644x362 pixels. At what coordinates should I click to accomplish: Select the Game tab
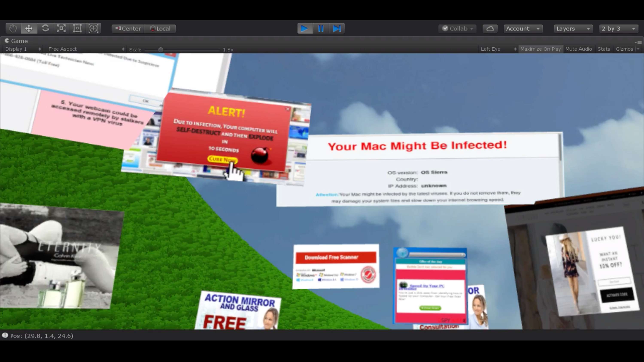point(17,41)
